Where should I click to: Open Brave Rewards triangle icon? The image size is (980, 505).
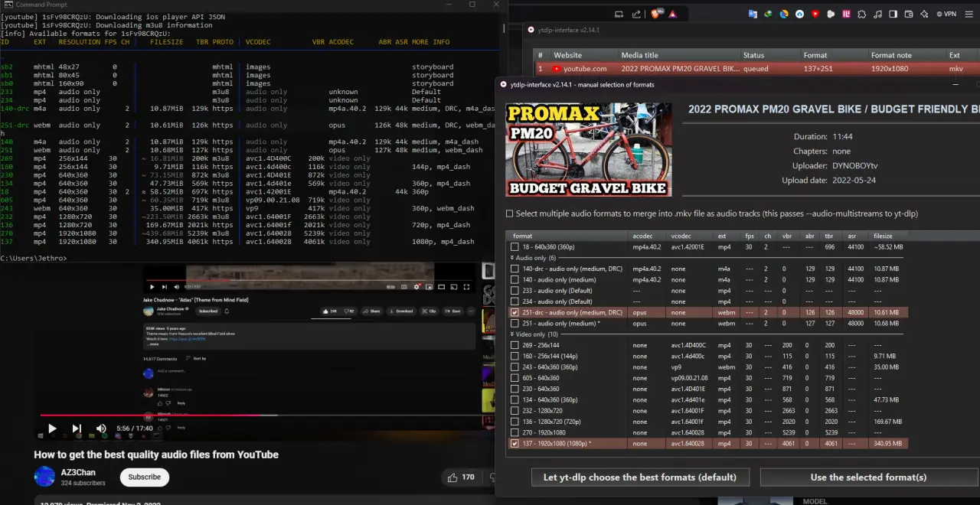point(672,14)
